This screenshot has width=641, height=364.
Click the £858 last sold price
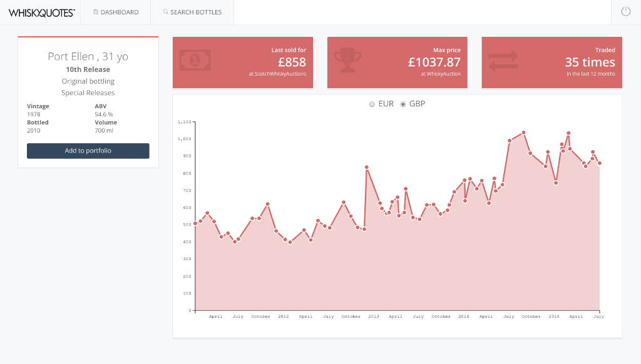click(292, 62)
